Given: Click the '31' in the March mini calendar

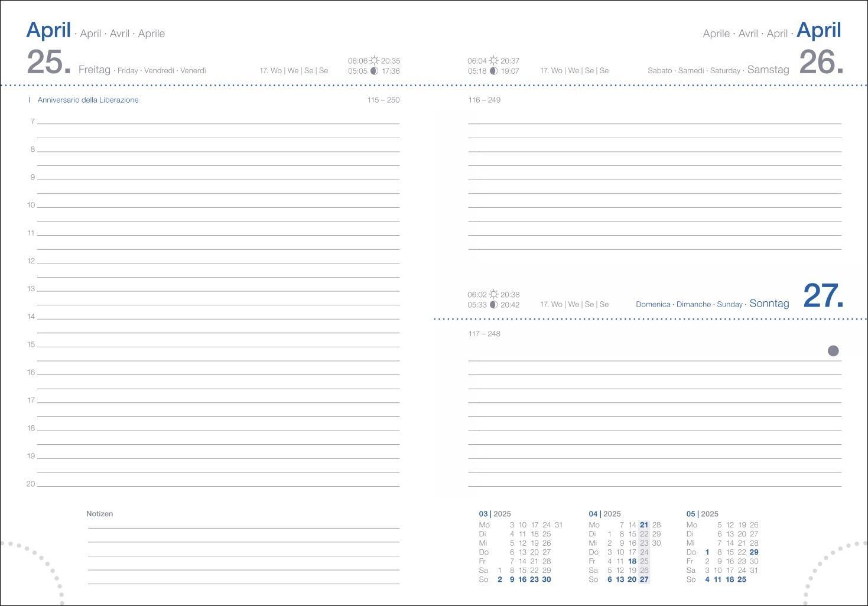Looking at the screenshot, I should [x=558, y=524].
